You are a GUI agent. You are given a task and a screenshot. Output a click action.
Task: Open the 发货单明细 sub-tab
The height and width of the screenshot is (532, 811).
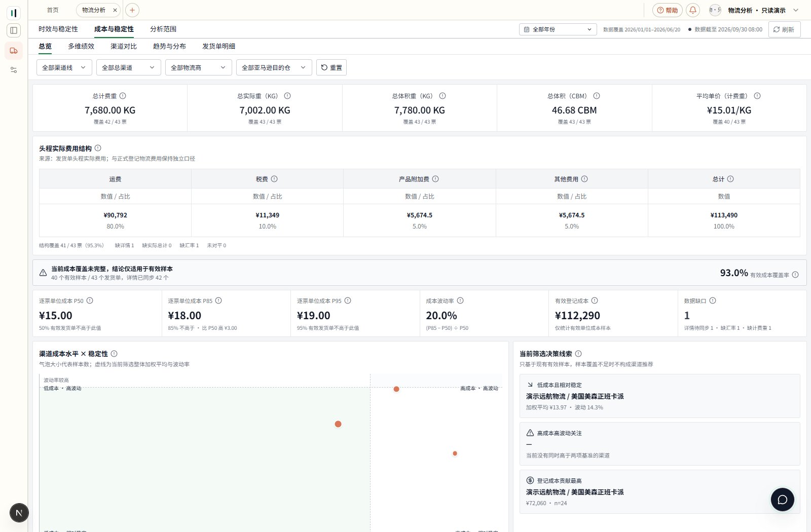tap(218, 46)
